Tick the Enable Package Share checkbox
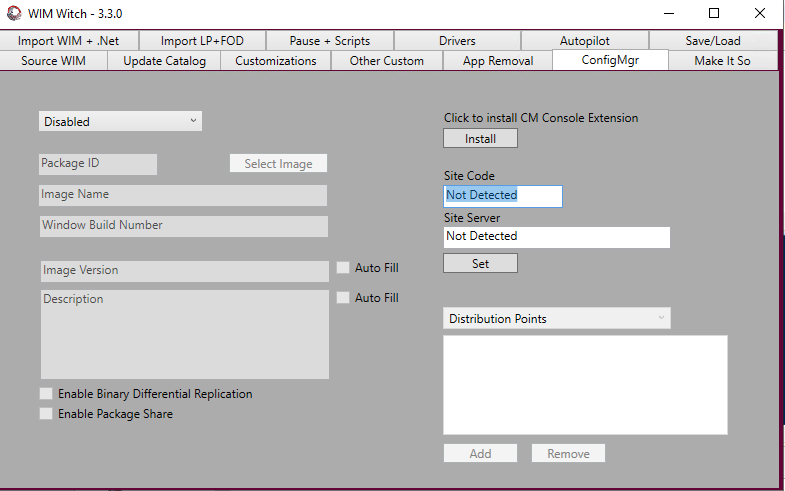 click(46, 414)
